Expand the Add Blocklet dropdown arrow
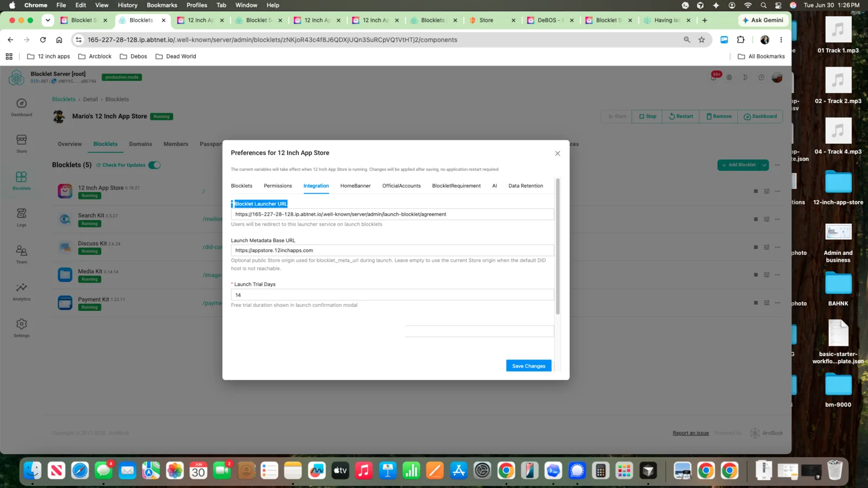This screenshot has height=488, width=868. pos(764,165)
